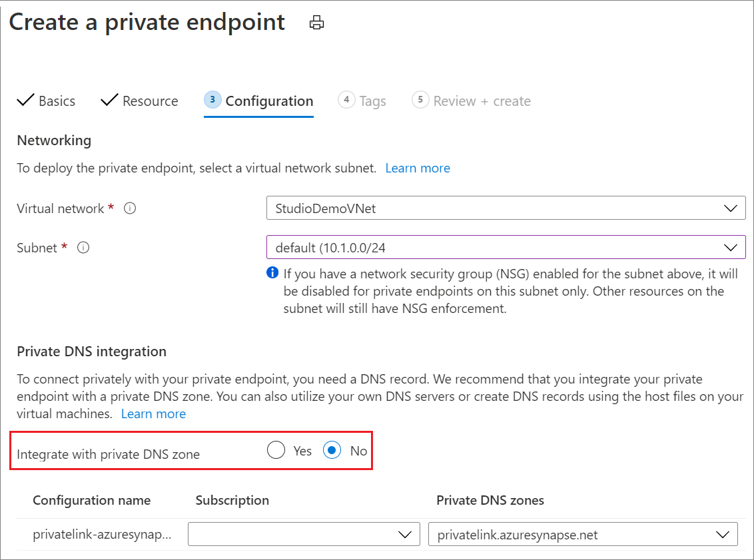Click the info icon next to Subnet
Image resolution: width=754 pixels, height=560 pixels.
[x=83, y=247]
